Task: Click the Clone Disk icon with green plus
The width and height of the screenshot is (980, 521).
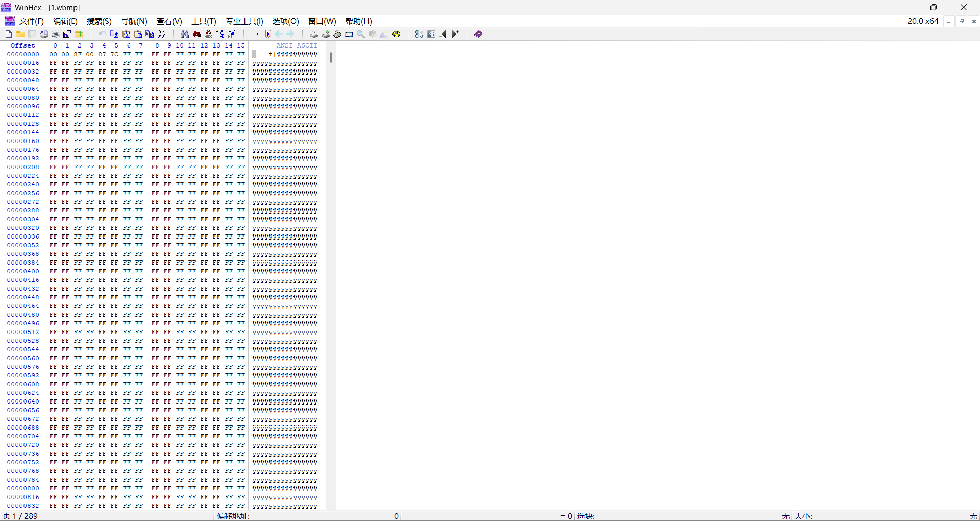Action: pyautogui.click(x=326, y=34)
